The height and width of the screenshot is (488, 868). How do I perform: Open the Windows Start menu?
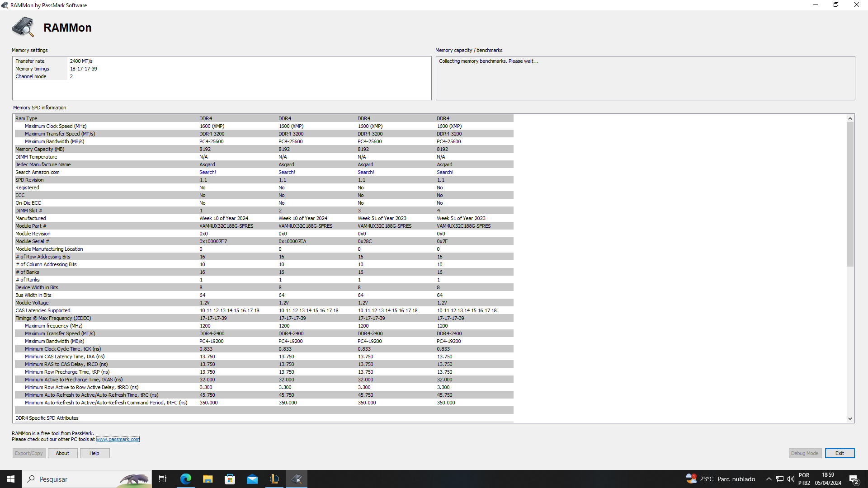[11, 479]
